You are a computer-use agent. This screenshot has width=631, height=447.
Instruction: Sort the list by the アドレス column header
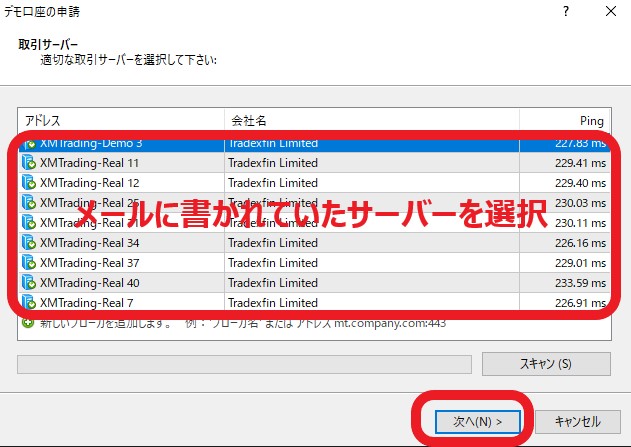pos(121,120)
